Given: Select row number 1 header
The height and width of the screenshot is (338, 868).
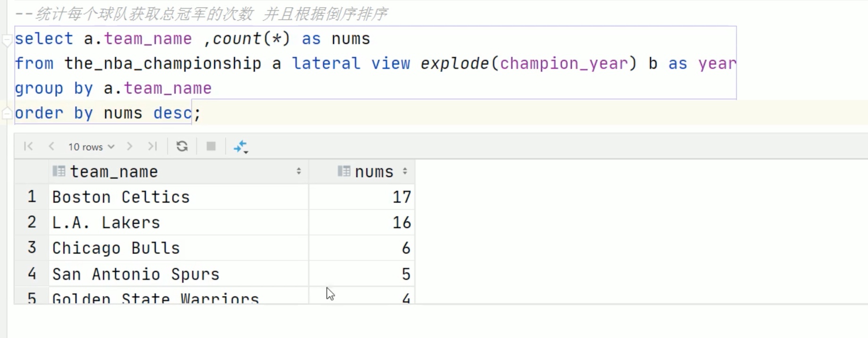Looking at the screenshot, I should (32, 196).
